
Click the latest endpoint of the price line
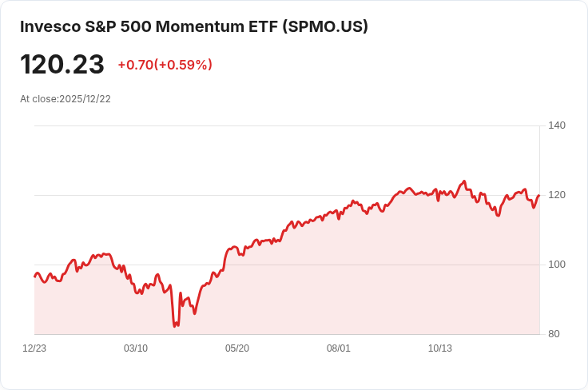pyautogui.click(x=539, y=195)
